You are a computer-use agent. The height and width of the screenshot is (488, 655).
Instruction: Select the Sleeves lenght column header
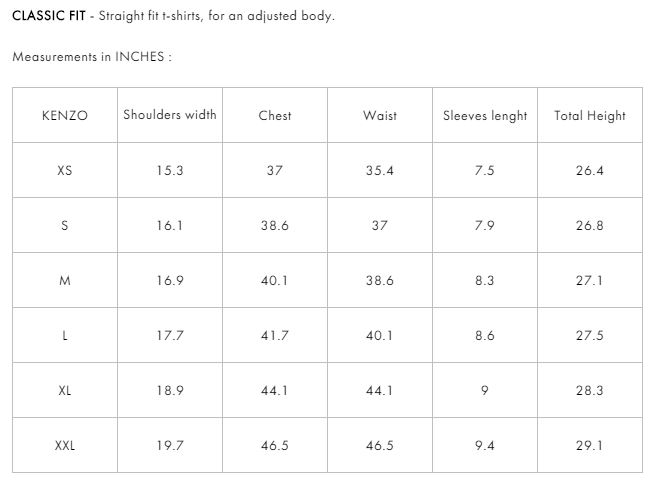coord(485,116)
